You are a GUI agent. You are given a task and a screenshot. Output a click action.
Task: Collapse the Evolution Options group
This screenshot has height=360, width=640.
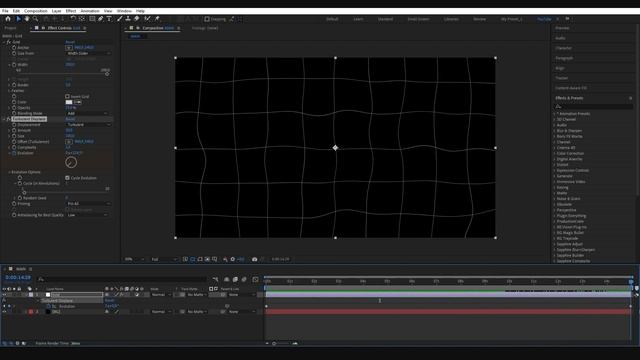(9, 172)
